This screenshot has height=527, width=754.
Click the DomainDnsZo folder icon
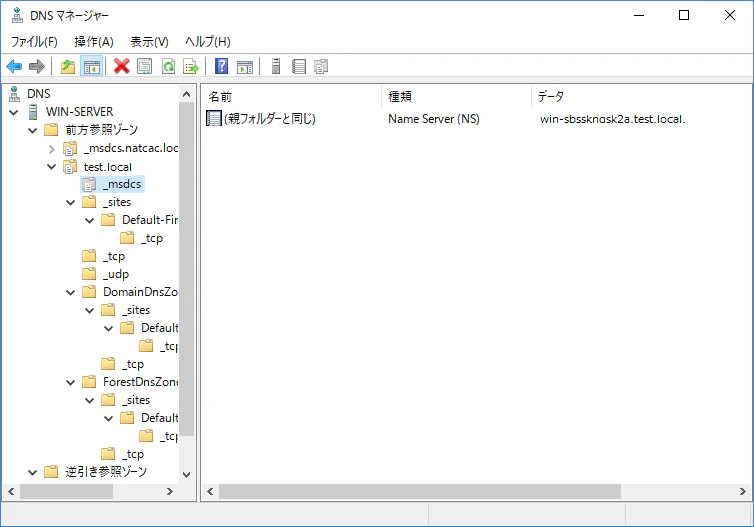[x=89, y=292]
